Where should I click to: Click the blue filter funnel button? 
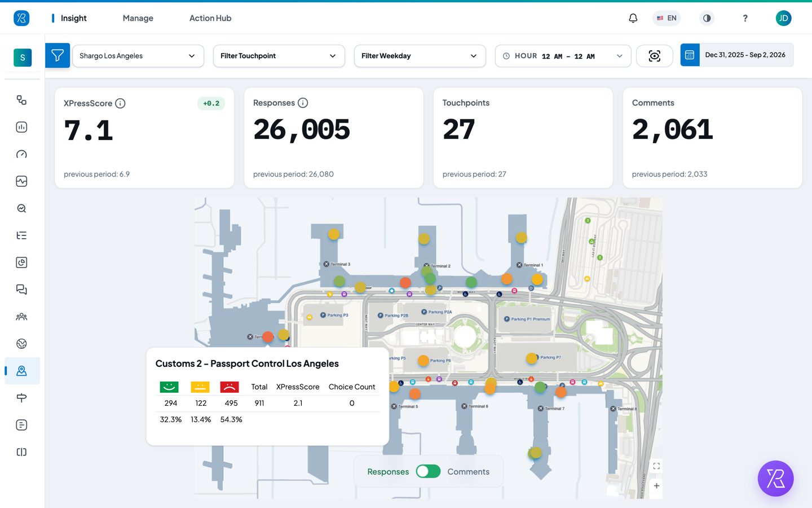pyautogui.click(x=58, y=55)
